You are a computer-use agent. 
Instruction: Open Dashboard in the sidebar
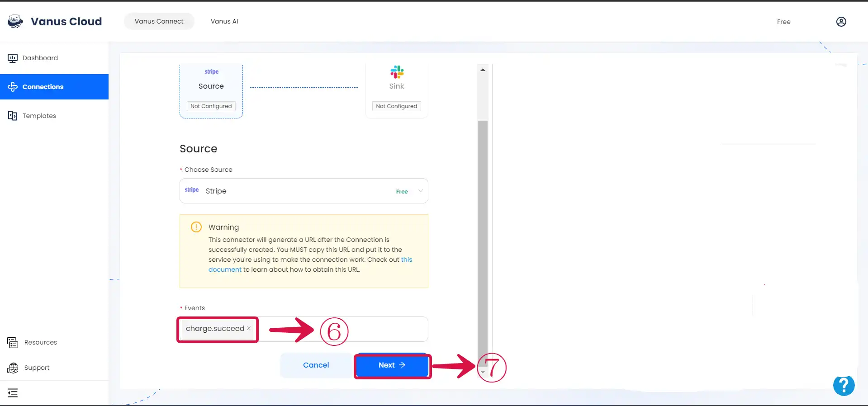point(54,58)
